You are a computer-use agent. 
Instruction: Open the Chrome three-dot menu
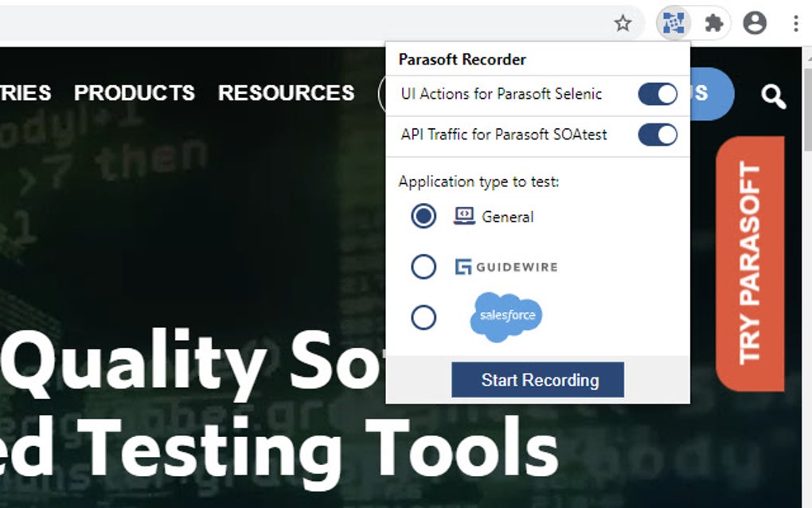795,23
